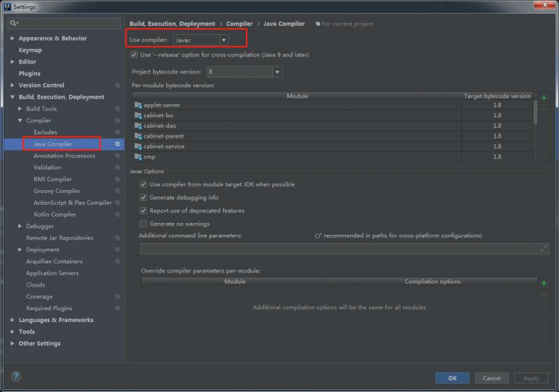Open RMI Compiler settings page
The width and height of the screenshot is (559, 392).
52,180
